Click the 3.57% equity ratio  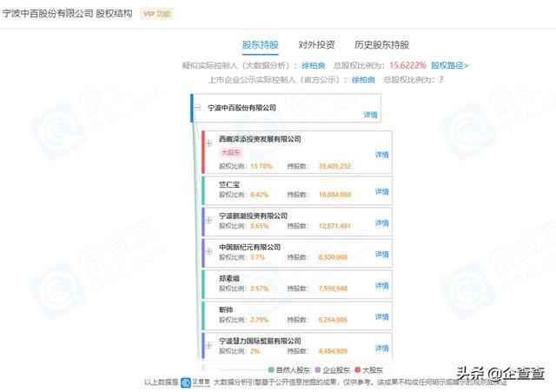pyautogui.click(x=259, y=289)
